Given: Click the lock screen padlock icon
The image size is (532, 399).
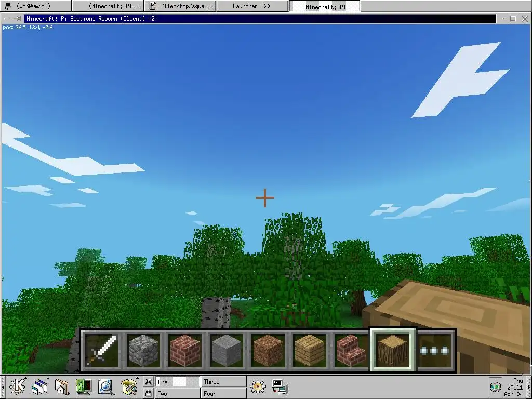Looking at the screenshot, I should point(148,393).
